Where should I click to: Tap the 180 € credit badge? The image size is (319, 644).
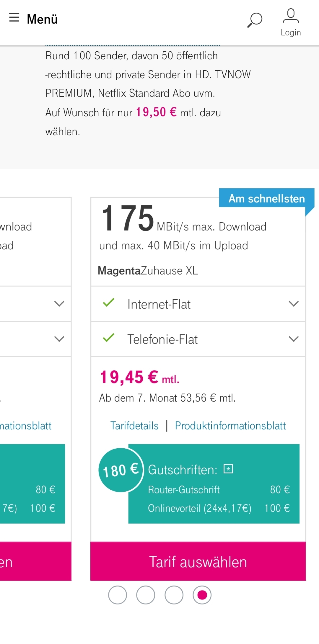(121, 470)
